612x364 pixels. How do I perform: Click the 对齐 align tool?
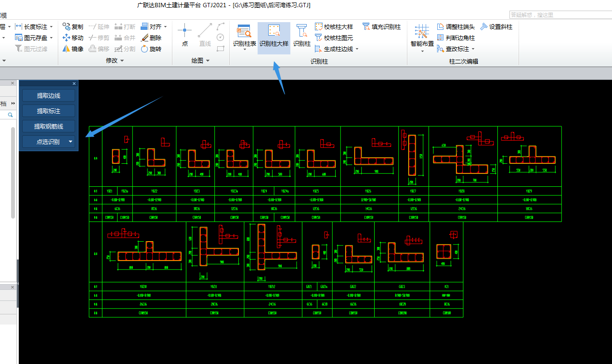click(151, 27)
